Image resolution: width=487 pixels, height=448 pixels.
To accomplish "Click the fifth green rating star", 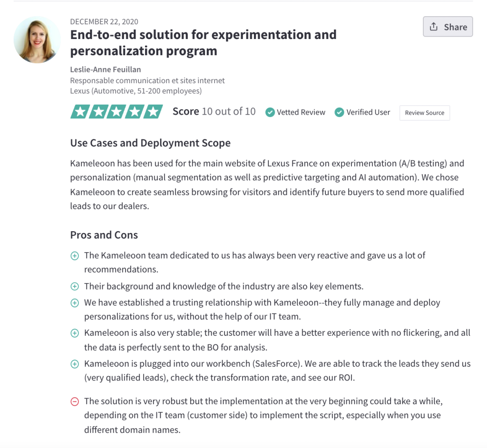I will click(153, 112).
